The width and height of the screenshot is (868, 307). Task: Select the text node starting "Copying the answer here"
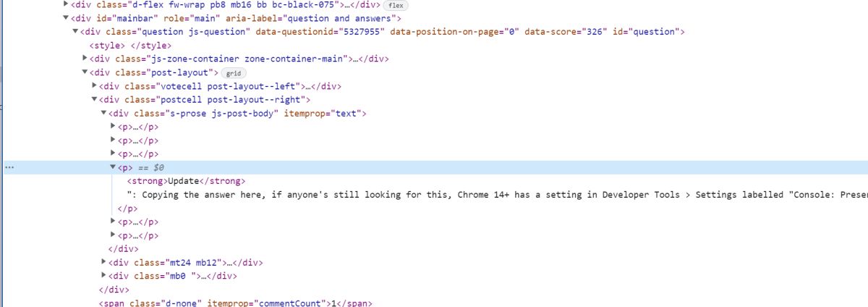[x=497, y=195]
